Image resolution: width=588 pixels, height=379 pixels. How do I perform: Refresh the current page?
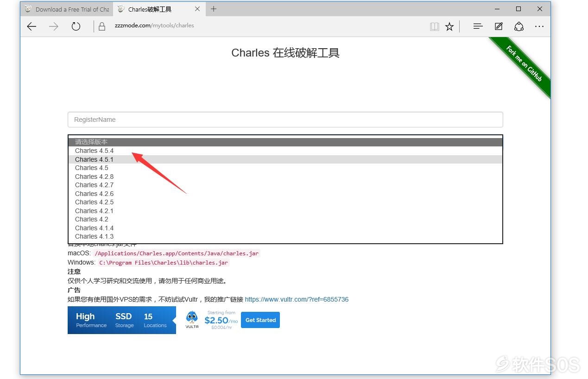pos(76,26)
